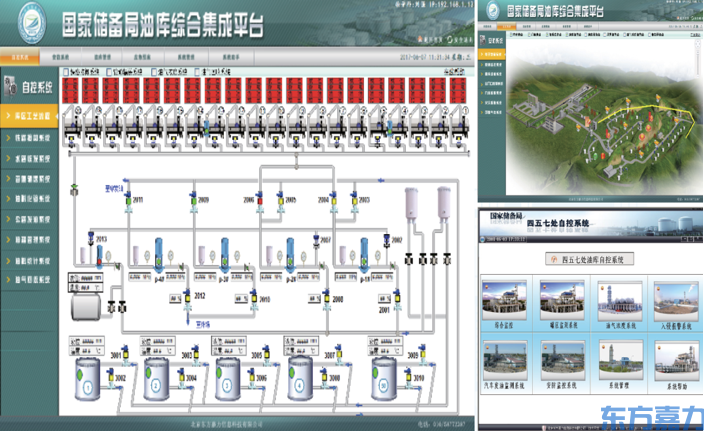This screenshot has height=431, width=704.
Task: Open the highlighted orange sidebar item
Action: click(x=30, y=117)
